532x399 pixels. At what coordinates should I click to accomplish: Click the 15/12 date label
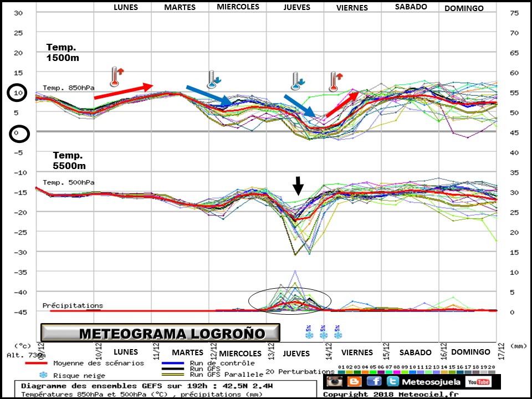(386, 351)
